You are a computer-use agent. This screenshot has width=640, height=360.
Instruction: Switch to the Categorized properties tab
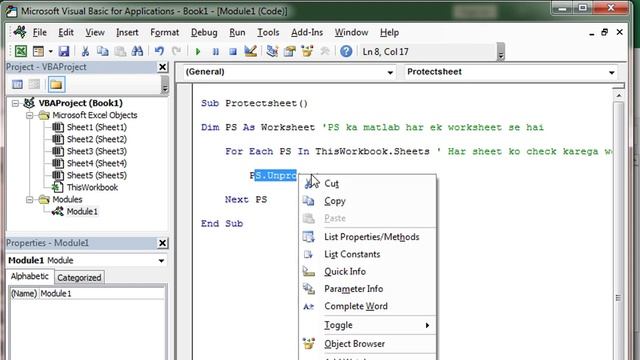coord(79,278)
